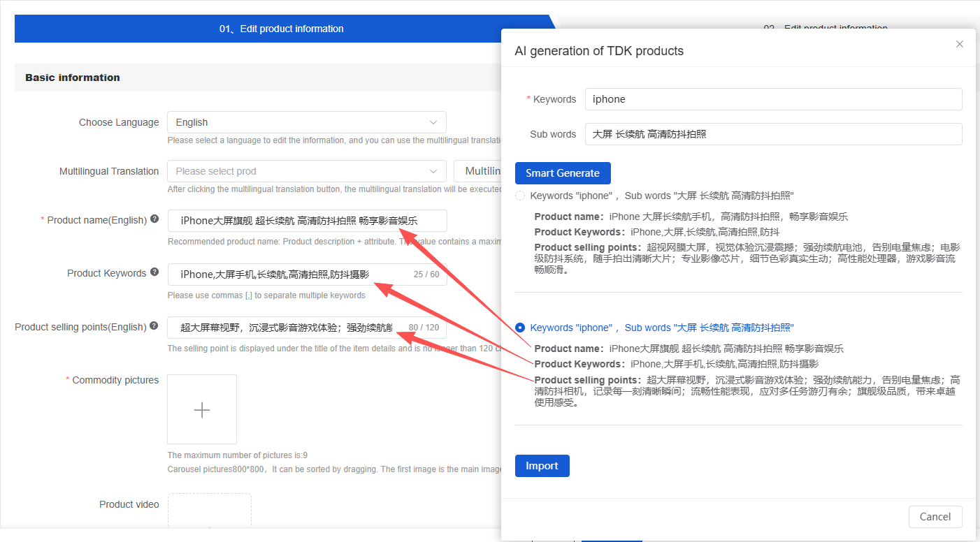The width and height of the screenshot is (980, 542).
Task: Close the AI generation of TDK dialog
Action: [960, 44]
